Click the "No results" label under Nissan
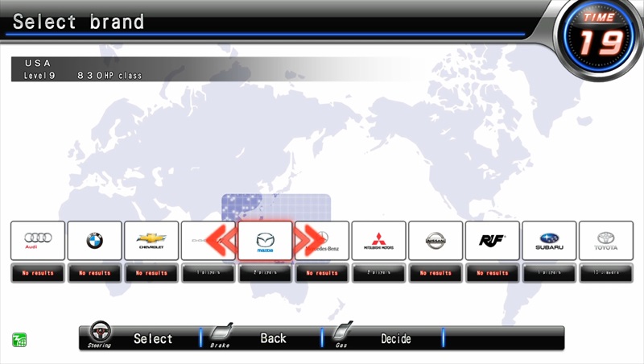The height and width of the screenshot is (364, 644). tap(436, 273)
